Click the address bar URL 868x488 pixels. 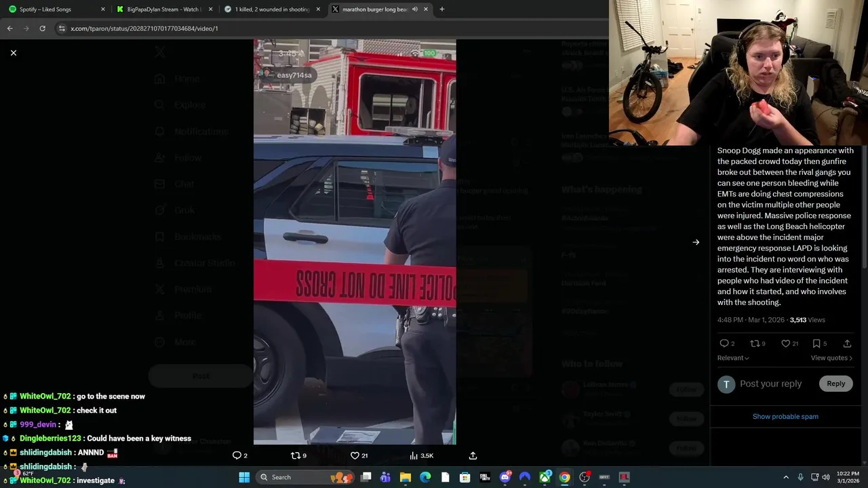tap(144, 28)
